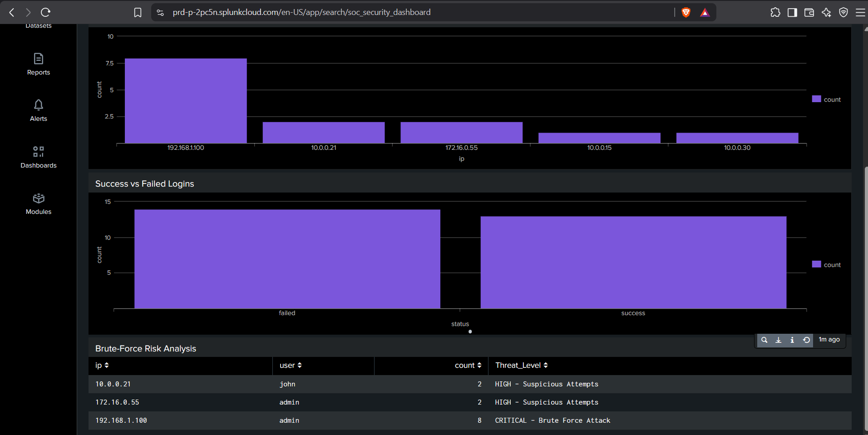Image resolution: width=868 pixels, height=435 pixels.
Task: Click the 'failed' axis label
Action: [x=287, y=313]
